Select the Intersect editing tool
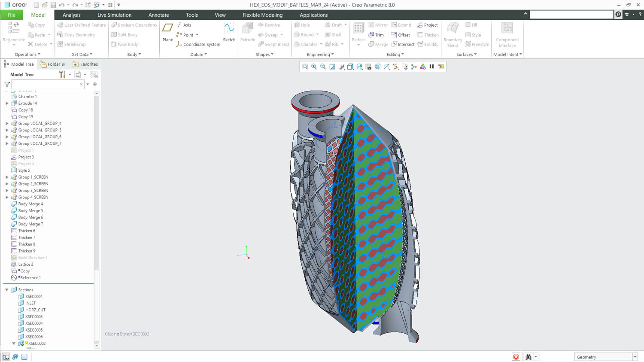 pyautogui.click(x=403, y=45)
